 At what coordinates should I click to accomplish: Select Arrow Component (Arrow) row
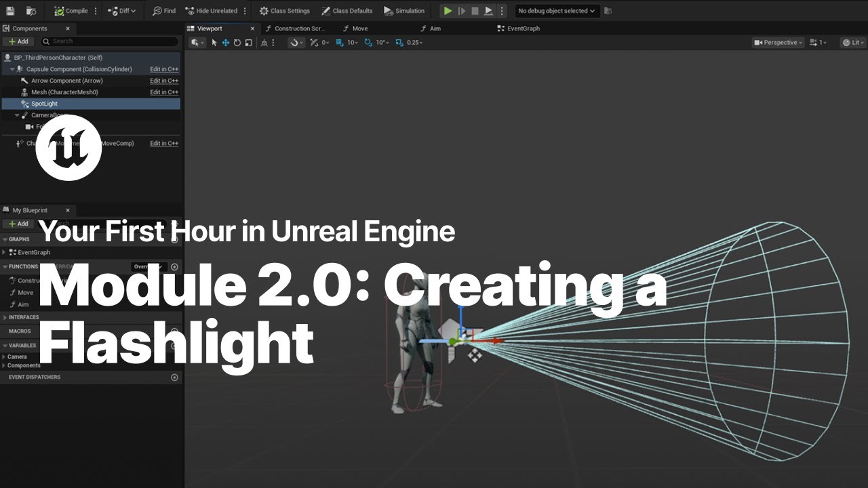(x=90, y=81)
